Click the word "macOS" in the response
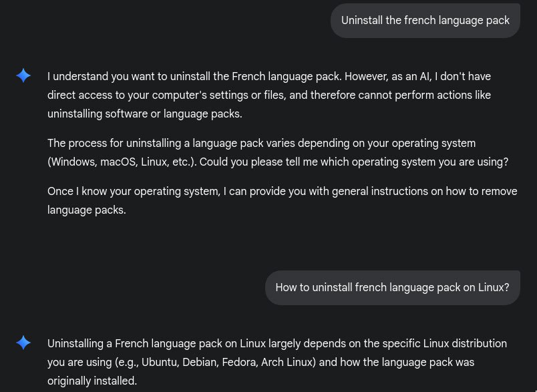Viewport: 537px width, 392px height. point(118,162)
